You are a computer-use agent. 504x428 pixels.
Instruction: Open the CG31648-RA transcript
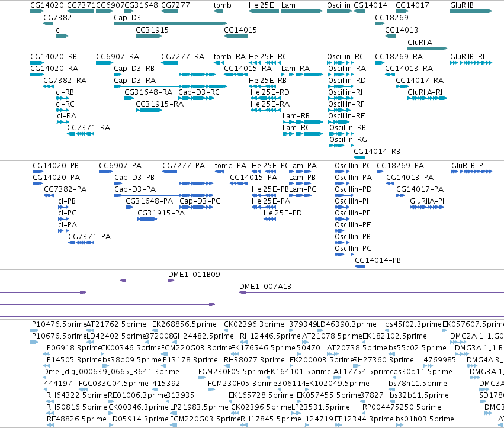[129, 98]
